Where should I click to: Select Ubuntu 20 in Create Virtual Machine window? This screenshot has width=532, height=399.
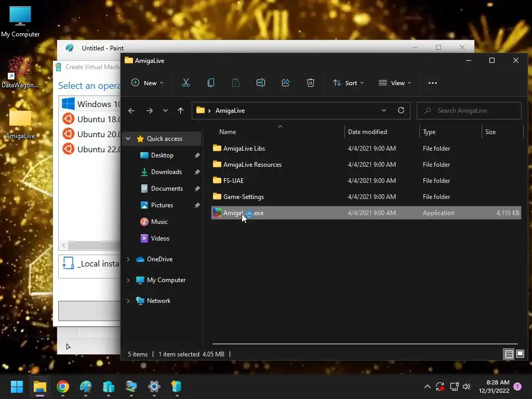91,134
